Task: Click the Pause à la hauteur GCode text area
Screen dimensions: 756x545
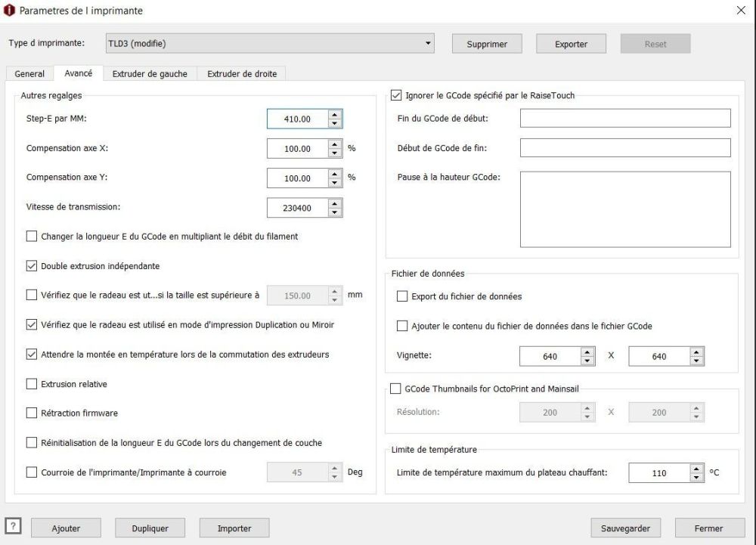Action: point(625,209)
